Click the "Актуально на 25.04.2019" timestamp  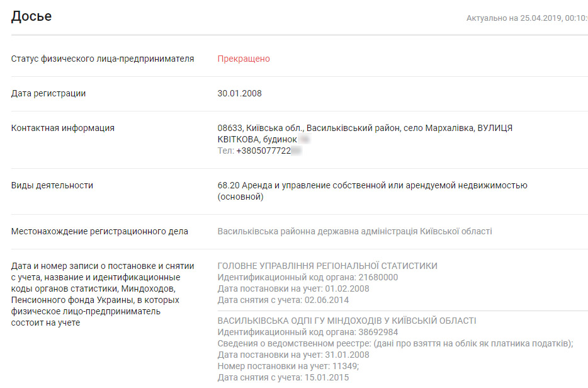coord(526,18)
